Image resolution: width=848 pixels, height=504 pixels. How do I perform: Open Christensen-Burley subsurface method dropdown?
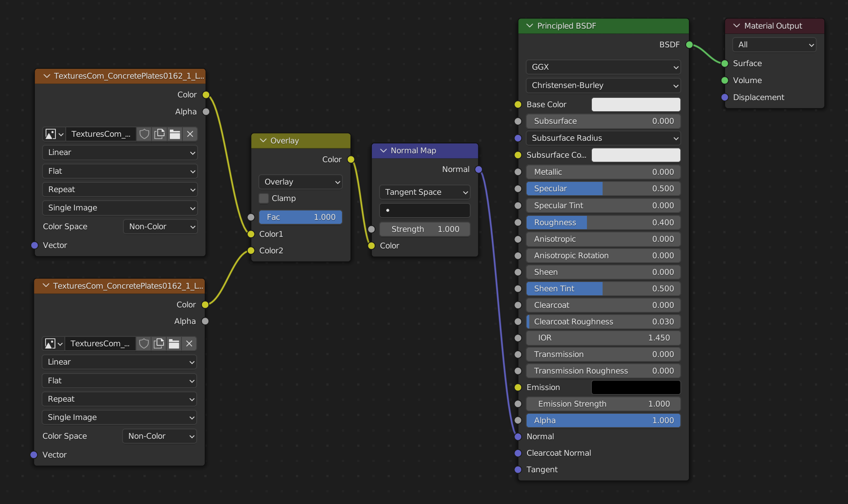coord(603,85)
